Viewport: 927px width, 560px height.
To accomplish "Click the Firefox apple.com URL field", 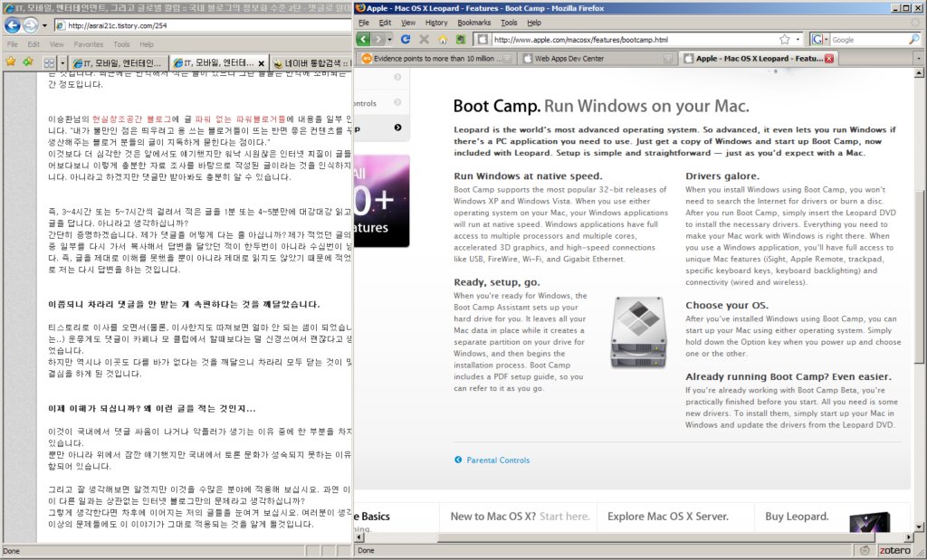I will (633, 40).
